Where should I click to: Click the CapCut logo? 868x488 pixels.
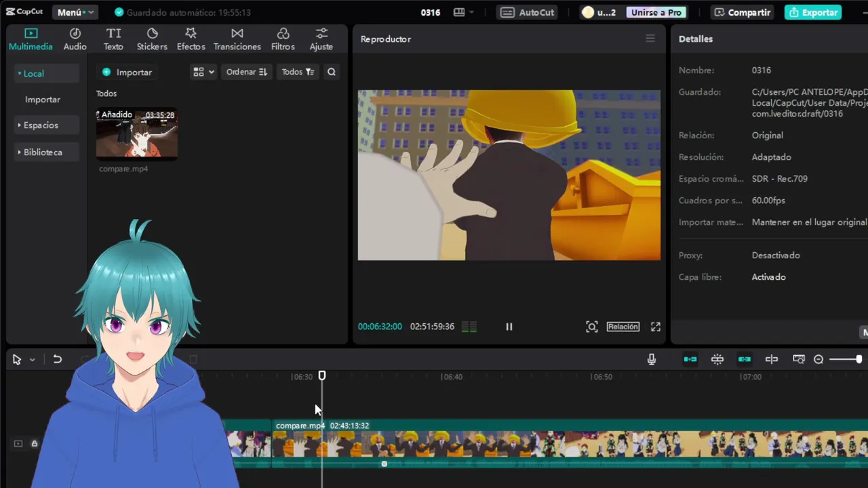25,12
